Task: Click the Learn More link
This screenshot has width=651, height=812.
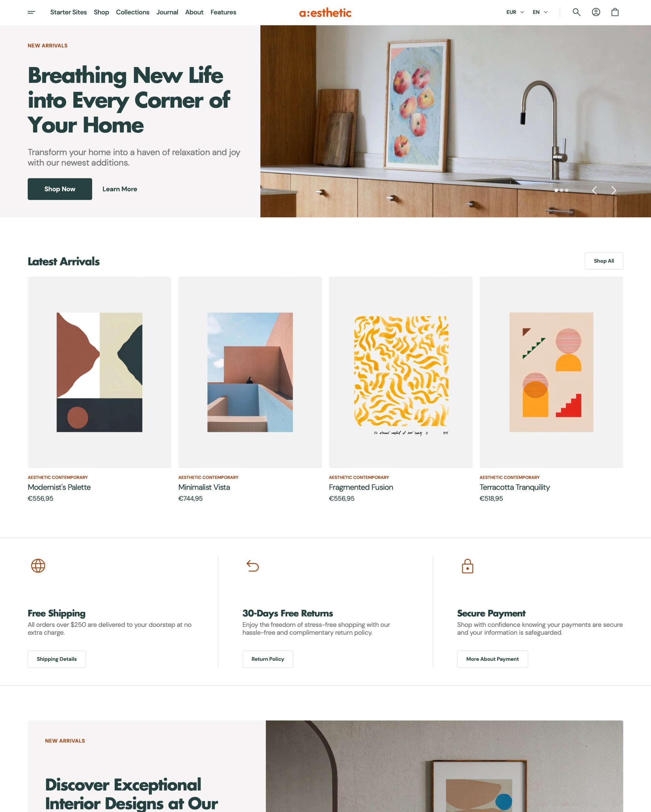Action: coord(119,189)
